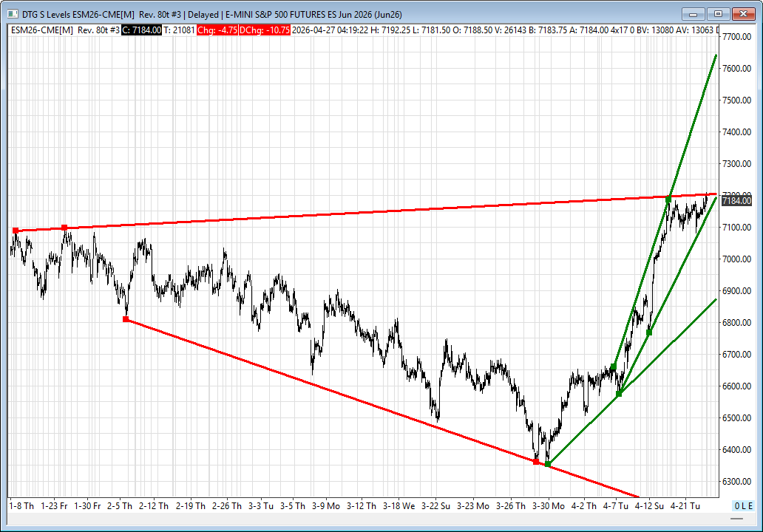The height and width of the screenshot is (532, 763).
Task: Select the ESM26-CME[M] symbol text in header
Action: tap(42, 30)
